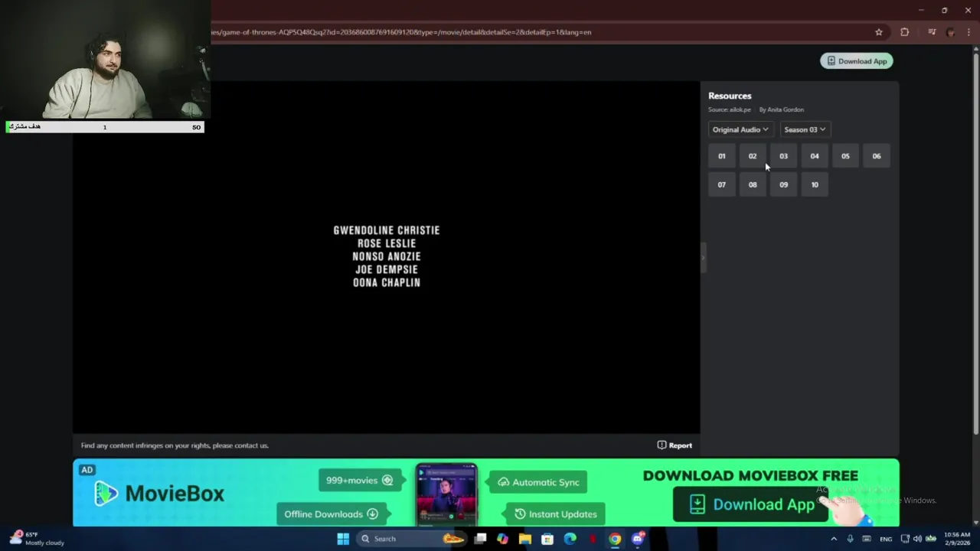This screenshot has width=980, height=551.
Task: Open the Season 03 dropdown
Action: (805, 129)
